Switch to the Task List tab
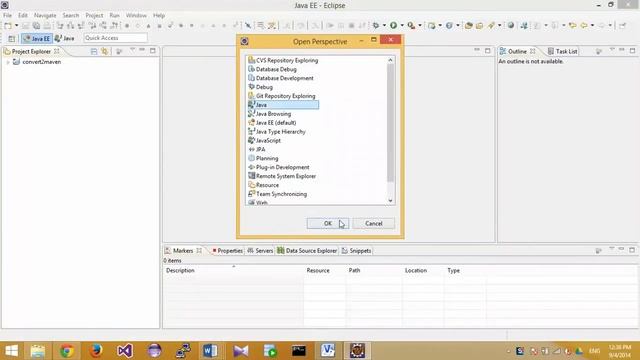 tap(562, 51)
